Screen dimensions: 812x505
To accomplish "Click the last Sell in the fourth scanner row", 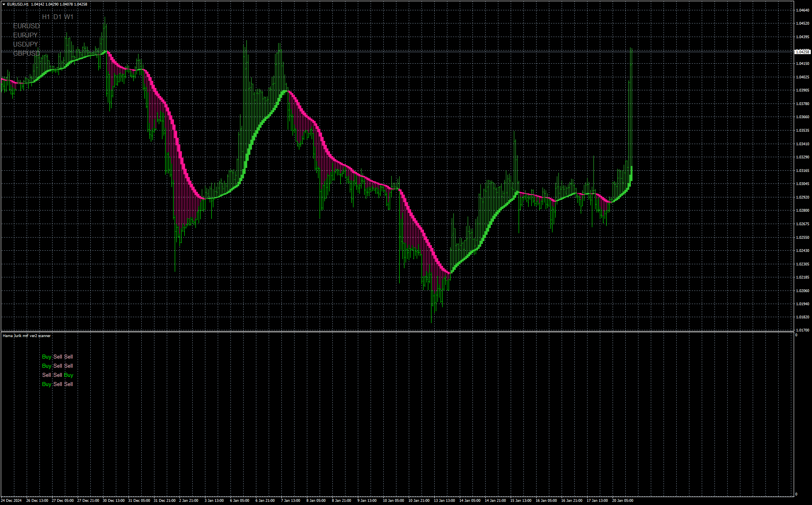I will coord(68,384).
